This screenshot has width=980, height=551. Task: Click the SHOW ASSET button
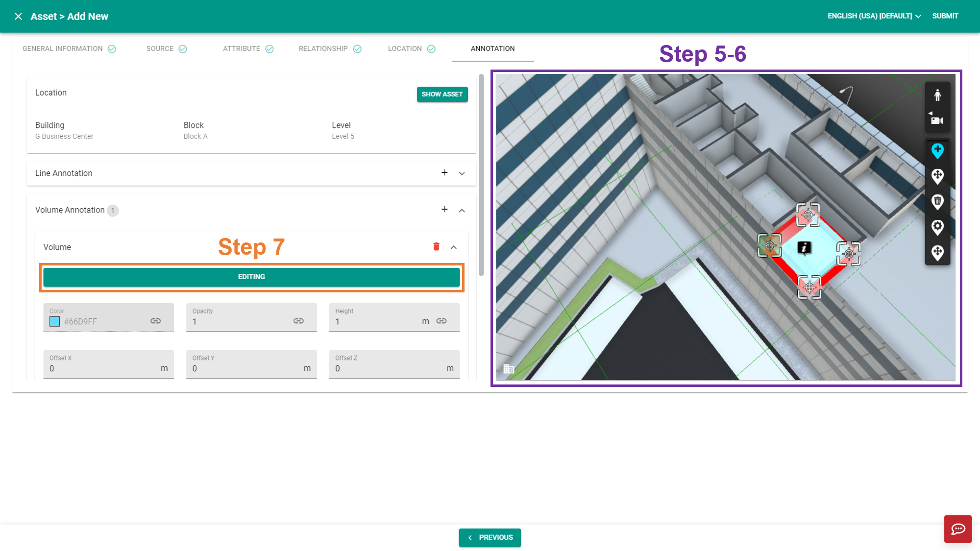coord(442,94)
